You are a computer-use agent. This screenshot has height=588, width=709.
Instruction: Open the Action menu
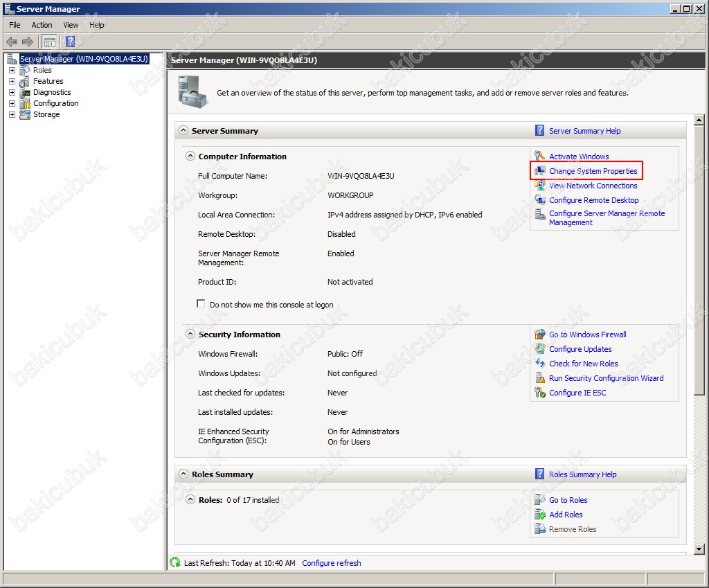[x=42, y=25]
